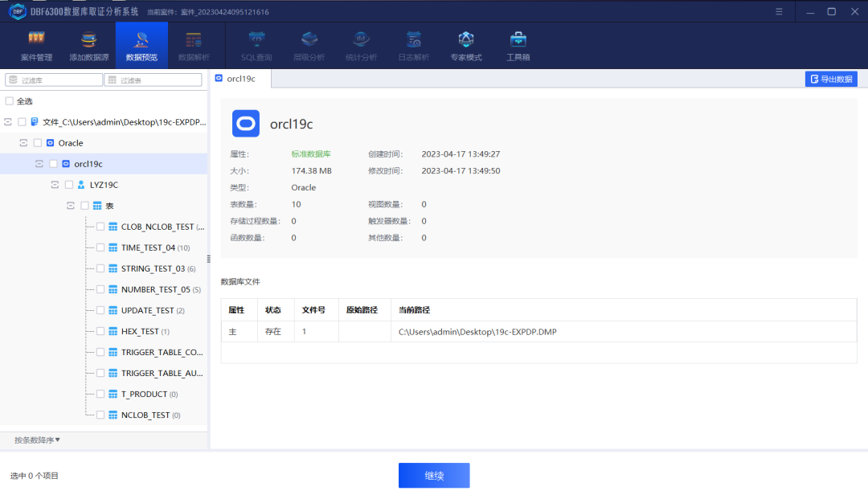Switch to the orcl19c tab
868x499 pixels.
pyautogui.click(x=240, y=79)
